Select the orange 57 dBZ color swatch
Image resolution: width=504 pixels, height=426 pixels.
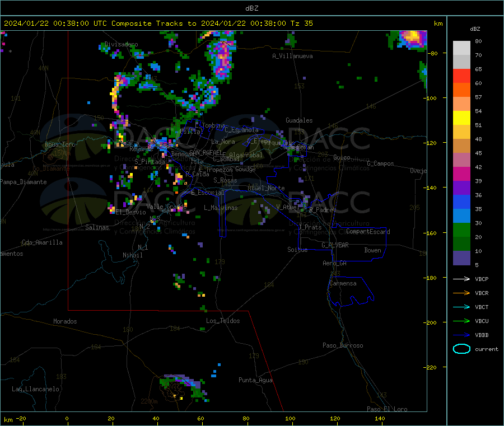[461, 90]
